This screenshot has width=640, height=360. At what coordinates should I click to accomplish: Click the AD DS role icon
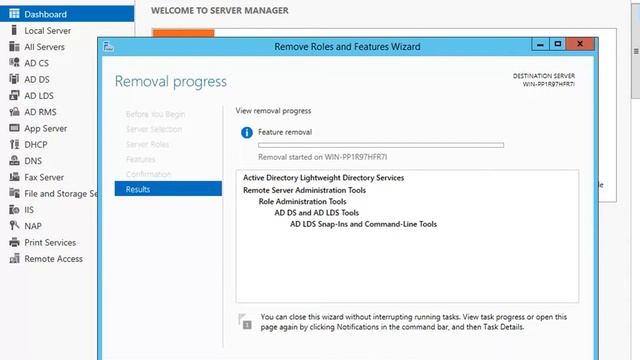pyautogui.click(x=14, y=79)
